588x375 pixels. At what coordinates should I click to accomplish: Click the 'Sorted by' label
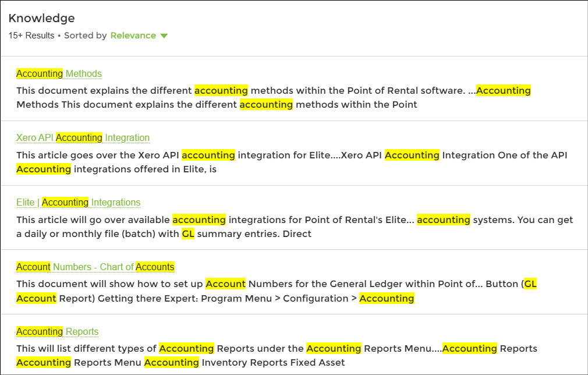85,36
